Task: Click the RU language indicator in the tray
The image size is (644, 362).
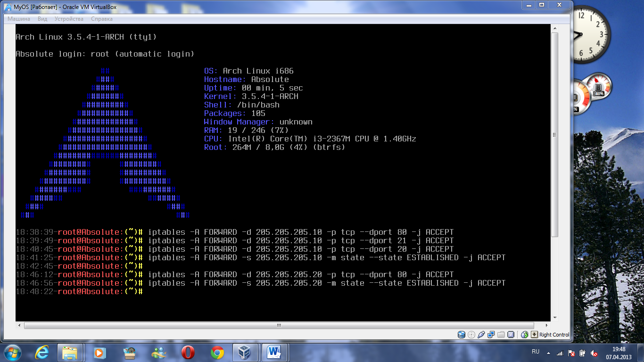Action: 536,352
